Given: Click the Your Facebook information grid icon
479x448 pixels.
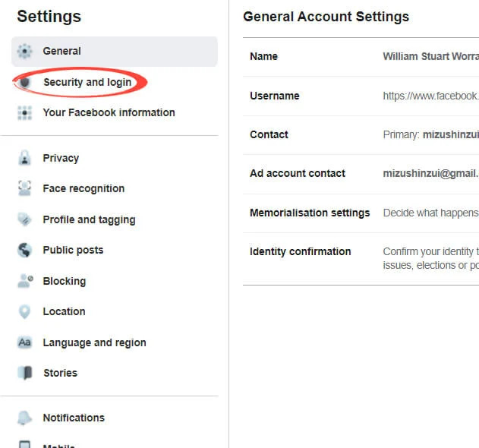Looking at the screenshot, I should pos(25,113).
